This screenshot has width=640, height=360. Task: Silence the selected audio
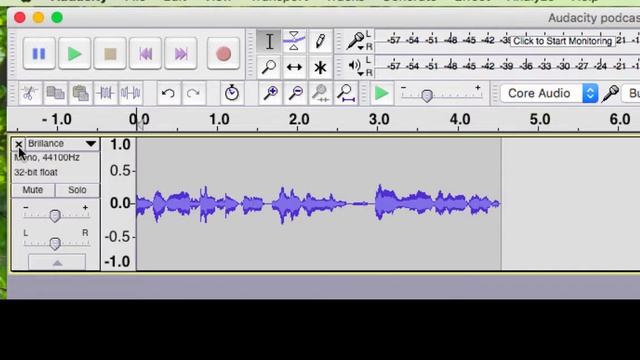click(131, 93)
